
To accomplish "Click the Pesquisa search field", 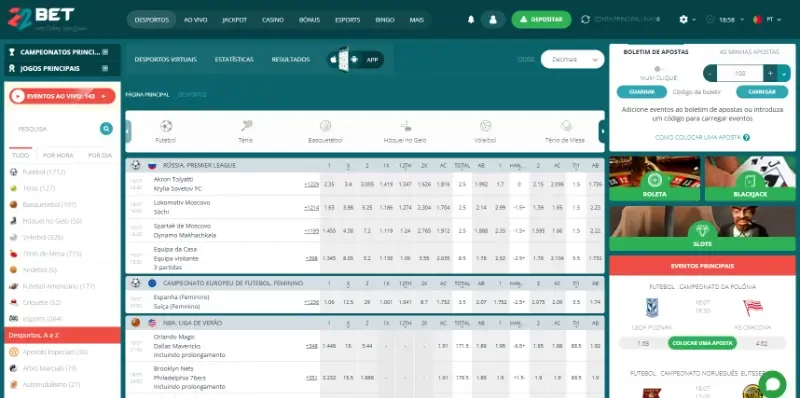I will tap(56, 129).
